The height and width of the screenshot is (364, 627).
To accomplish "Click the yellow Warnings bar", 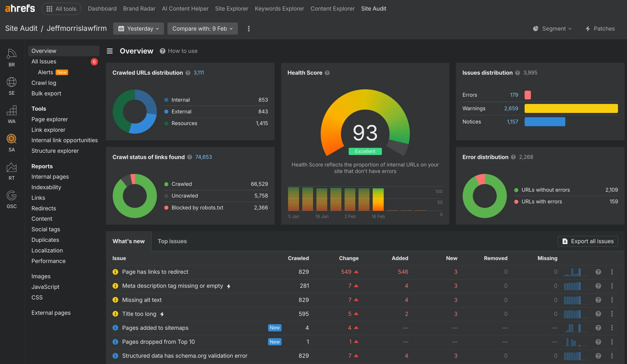I will (571, 108).
